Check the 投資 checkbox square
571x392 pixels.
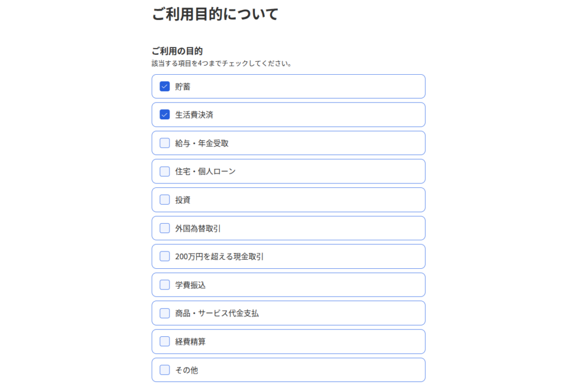tap(164, 200)
